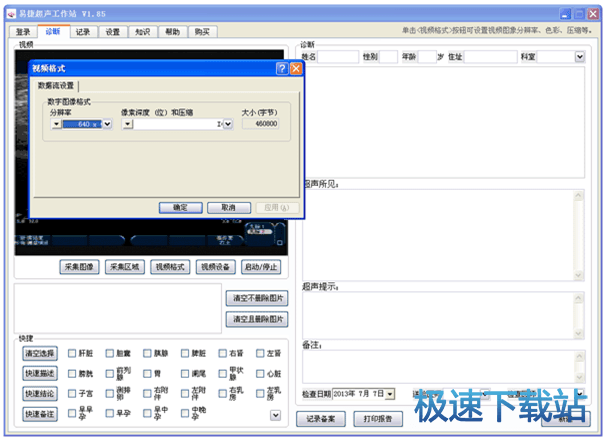Check the 早孕 checkbox
This screenshot has width=608, height=443.
(110, 414)
